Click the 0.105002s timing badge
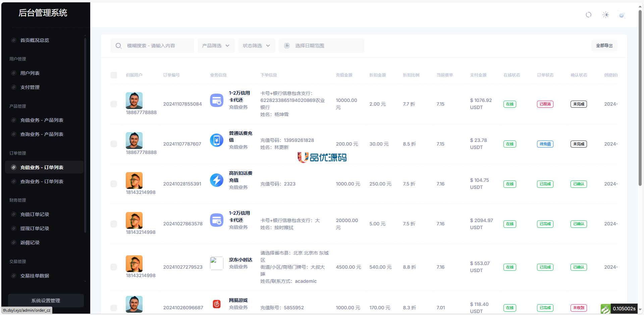Screen dimensions: 644x315 (624, 309)
